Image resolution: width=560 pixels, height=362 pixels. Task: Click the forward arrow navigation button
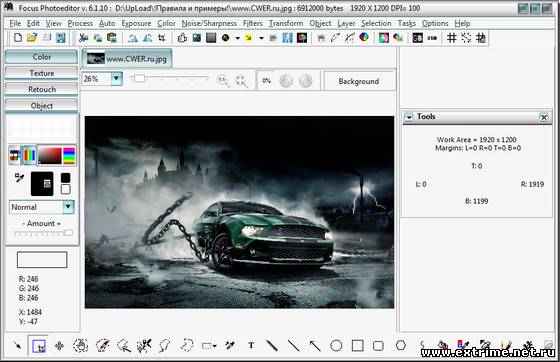coord(305,81)
